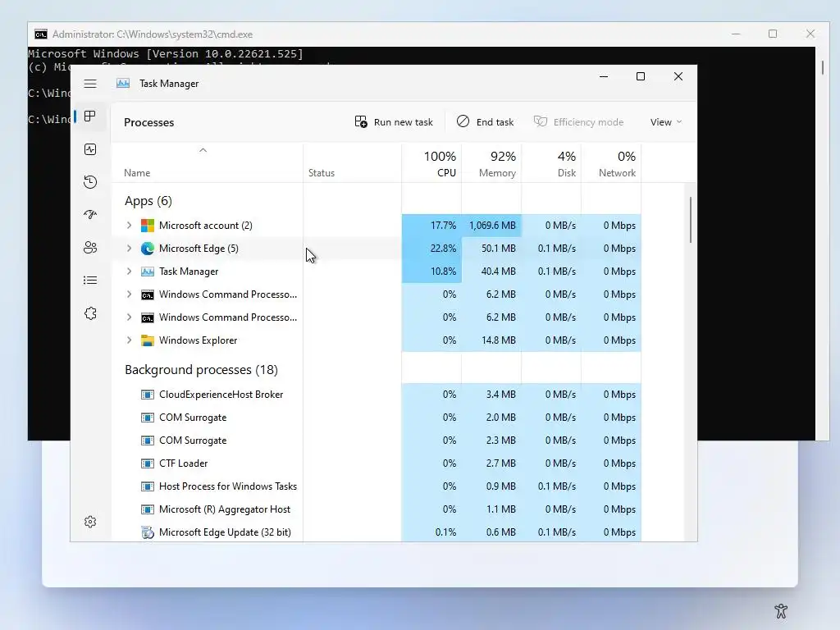The width and height of the screenshot is (840, 630).
Task: Open Task Manager settings gear icon
Action: 90,522
